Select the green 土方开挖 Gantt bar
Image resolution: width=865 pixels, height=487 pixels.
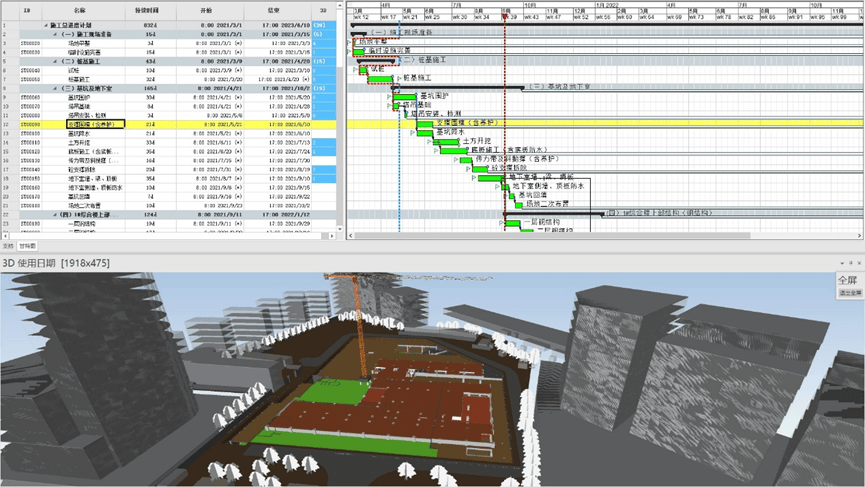[446, 142]
